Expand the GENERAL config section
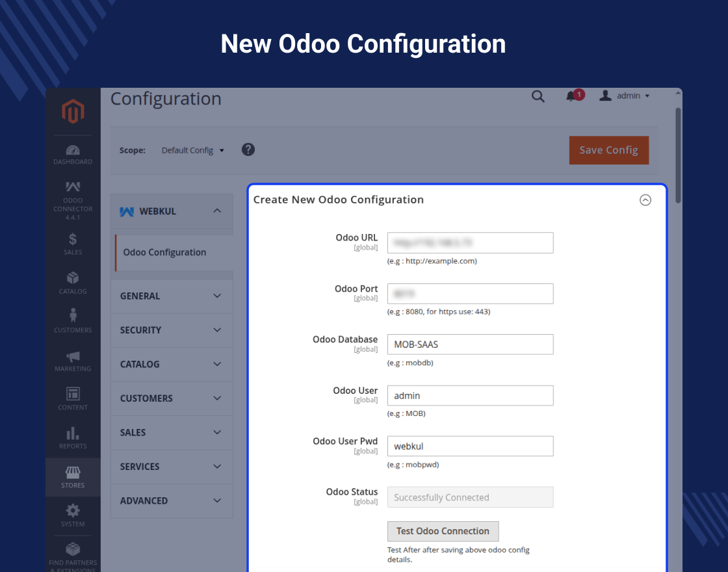Screen dimensions: 728x572 pos(172,296)
